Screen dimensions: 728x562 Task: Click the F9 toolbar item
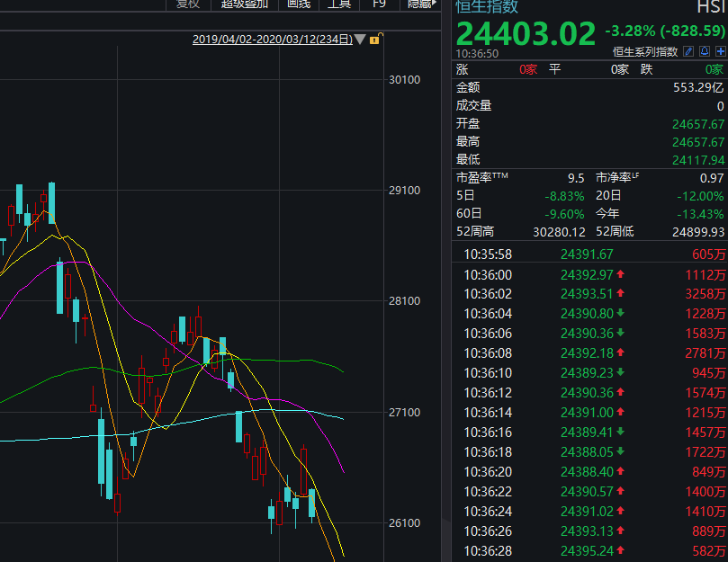379,4
